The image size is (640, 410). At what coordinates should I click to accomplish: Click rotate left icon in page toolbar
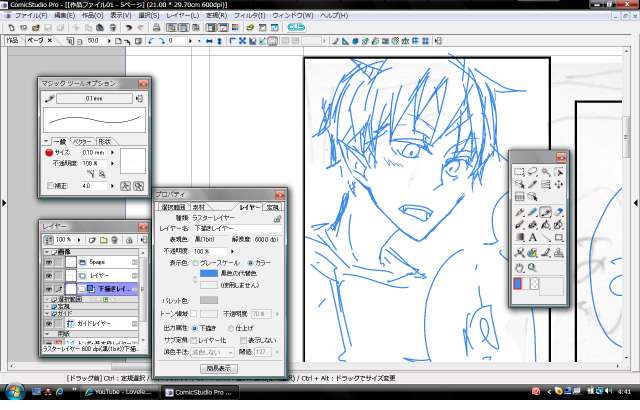tap(151, 41)
